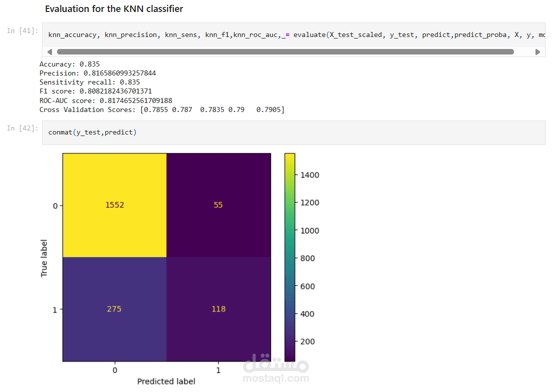Click the 1400 tick label on colorbar
The image size is (552, 392).
(x=310, y=175)
